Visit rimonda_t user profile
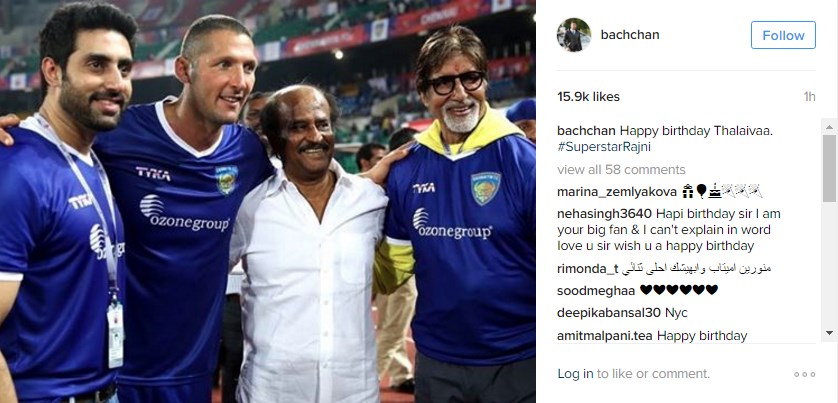This screenshot has height=403, width=838. 587,269
